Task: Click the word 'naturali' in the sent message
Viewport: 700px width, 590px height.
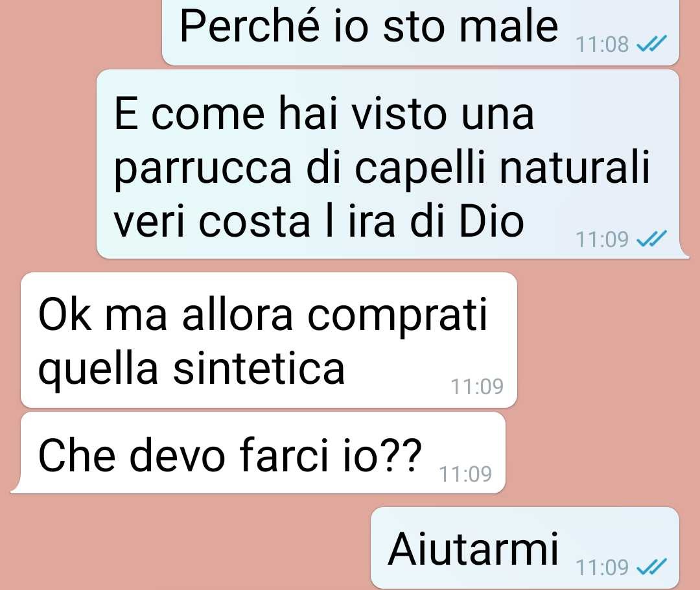Action: tap(574, 167)
